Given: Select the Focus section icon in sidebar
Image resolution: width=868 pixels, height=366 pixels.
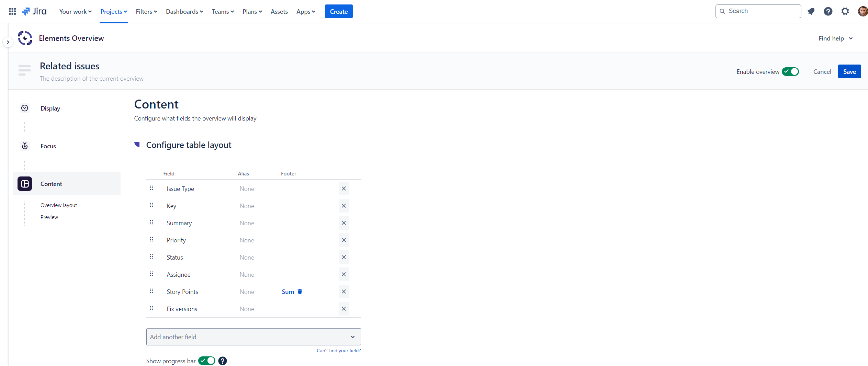Looking at the screenshot, I should tap(24, 146).
